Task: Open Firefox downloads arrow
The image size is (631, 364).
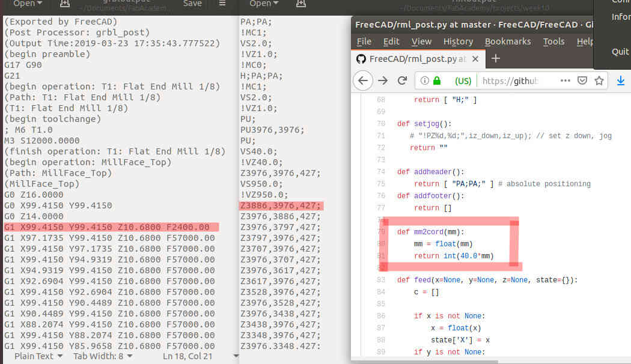Action: [x=621, y=81]
